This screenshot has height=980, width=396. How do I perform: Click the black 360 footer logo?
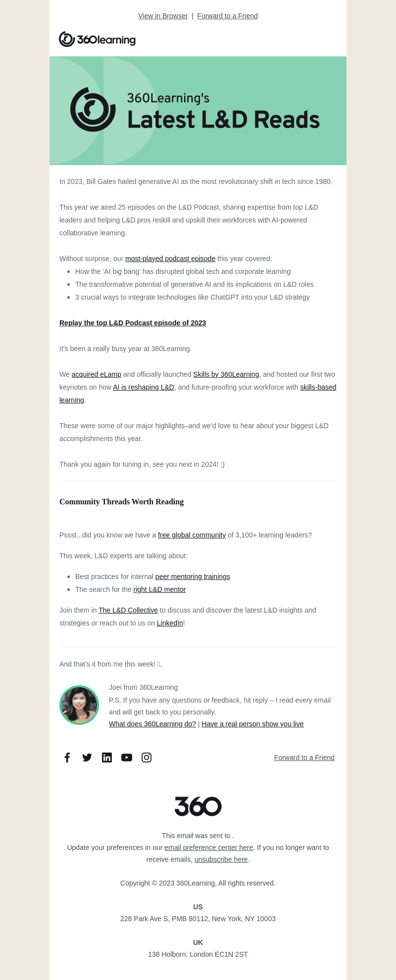click(198, 806)
